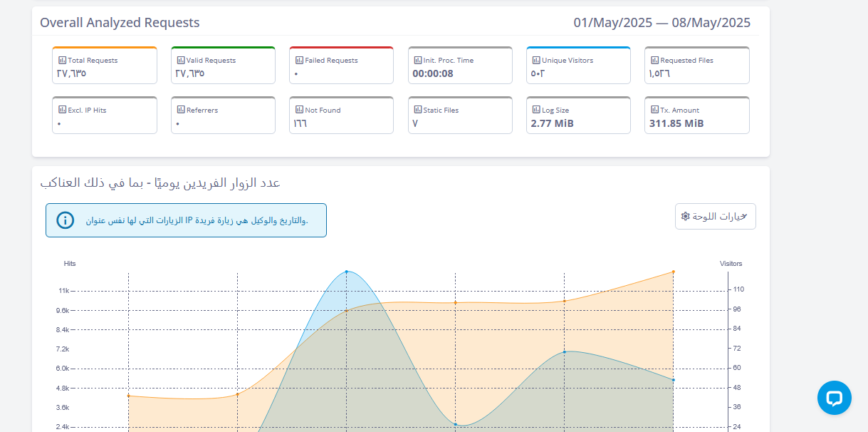Click the Failed Requests chart icon
This screenshot has width=868, height=432.
tap(299, 61)
